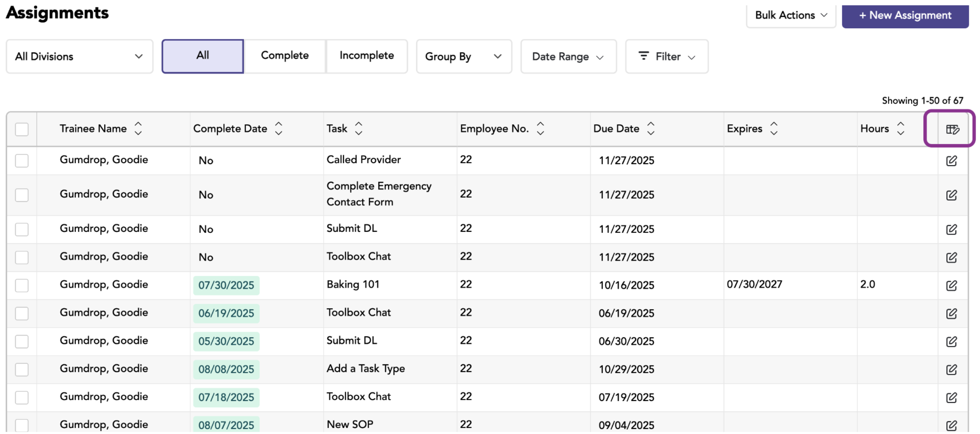Screen dimensions: 980x434
Task: Sort the Expires column
Action: [x=773, y=129]
